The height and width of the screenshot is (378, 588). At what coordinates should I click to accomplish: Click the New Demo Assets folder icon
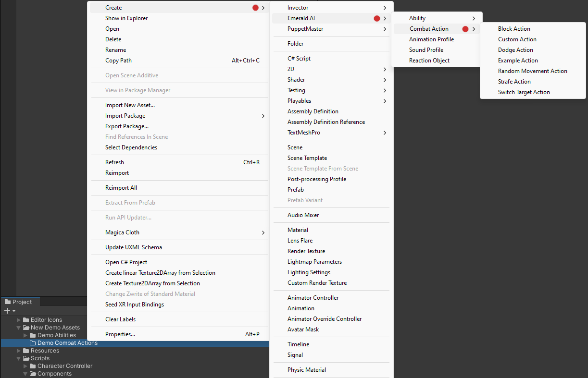point(26,328)
